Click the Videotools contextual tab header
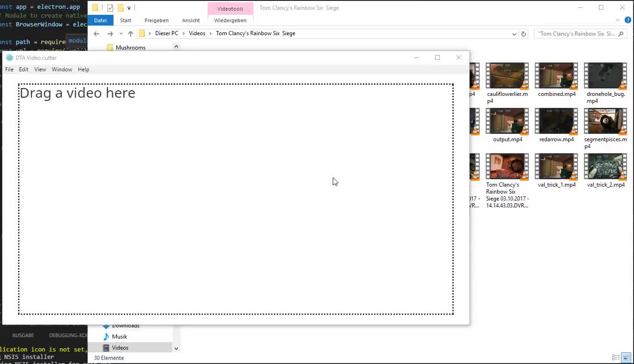634x364 pixels. [230, 9]
